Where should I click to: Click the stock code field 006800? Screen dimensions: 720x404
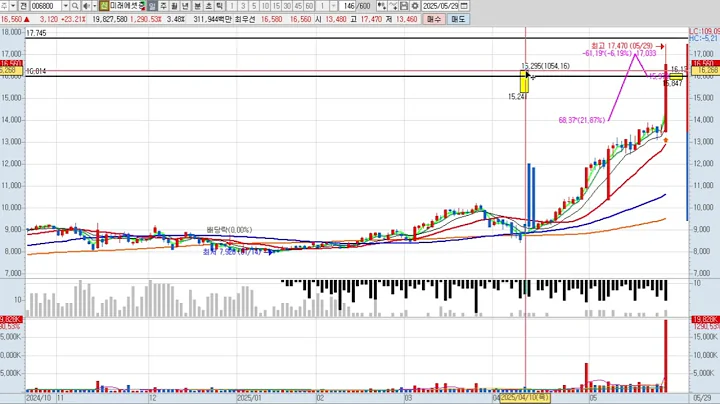click(46, 6)
